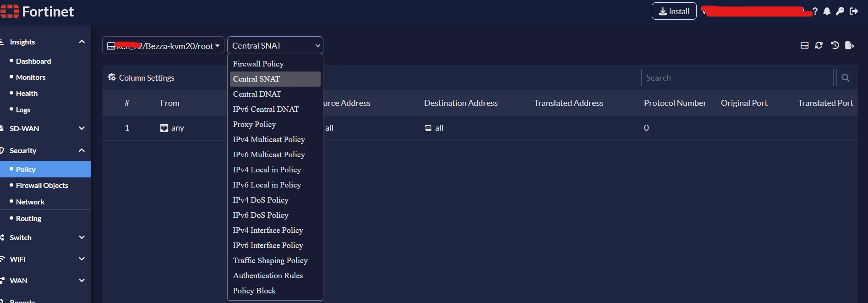Viewport: 868px width, 303px height.
Task: Click protocol number value 0 in row 1
Action: coord(646,128)
